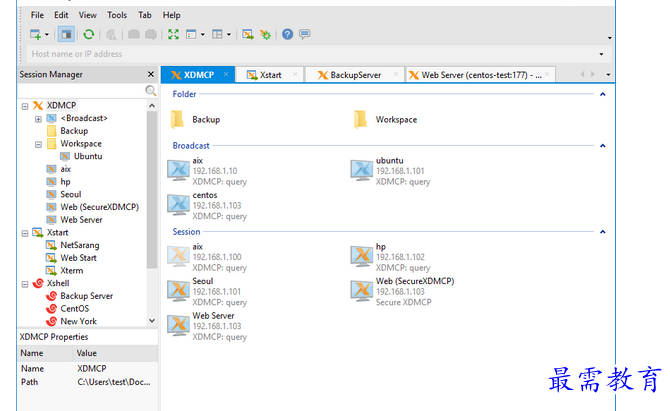670x411 pixels.
Task: Open the New session dropdown arrow
Action: pyautogui.click(x=47, y=35)
